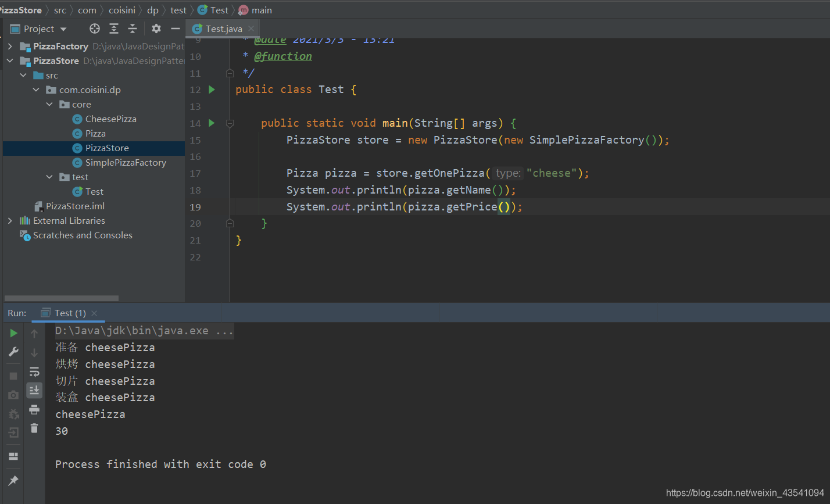Expand the PizzaFactory module node

coord(10,46)
